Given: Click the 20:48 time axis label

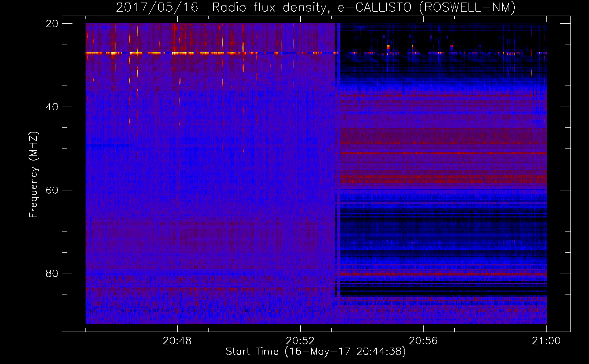Looking at the screenshot, I should pyautogui.click(x=177, y=341).
